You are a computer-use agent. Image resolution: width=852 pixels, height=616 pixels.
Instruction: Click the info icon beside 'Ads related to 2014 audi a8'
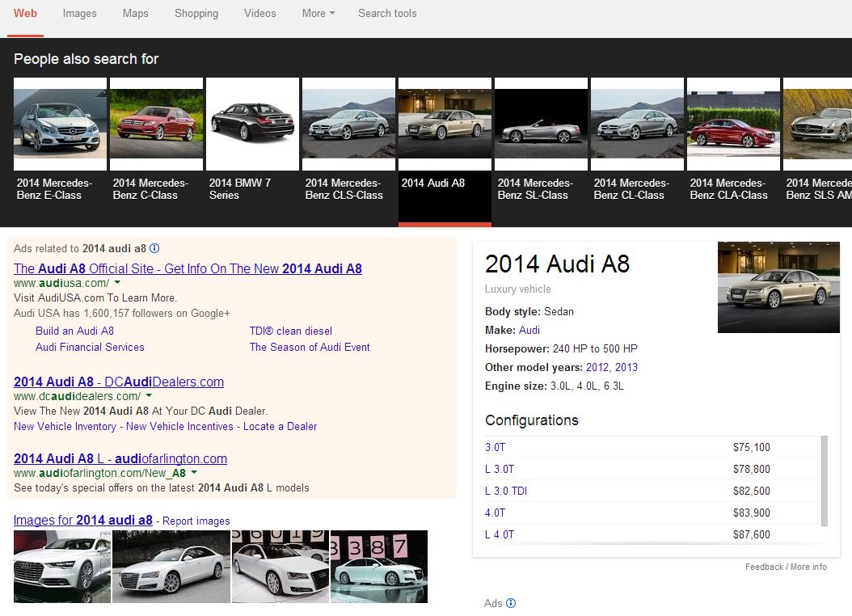pyautogui.click(x=154, y=248)
